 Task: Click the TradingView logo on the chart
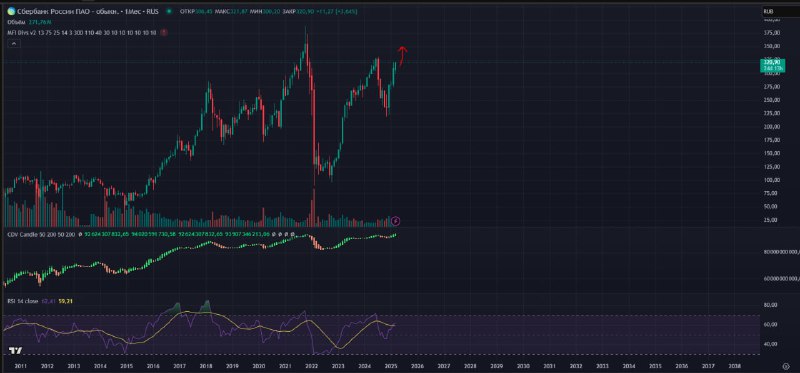click(x=15, y=351)
